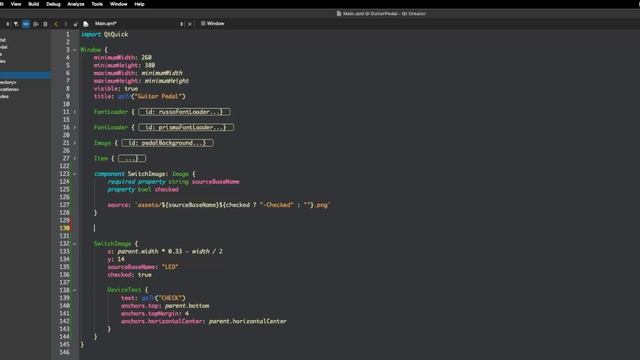The width and height of the screenshot is (640, 360).
Task: Open the filter tree options icon
Action: click(16, 24)
